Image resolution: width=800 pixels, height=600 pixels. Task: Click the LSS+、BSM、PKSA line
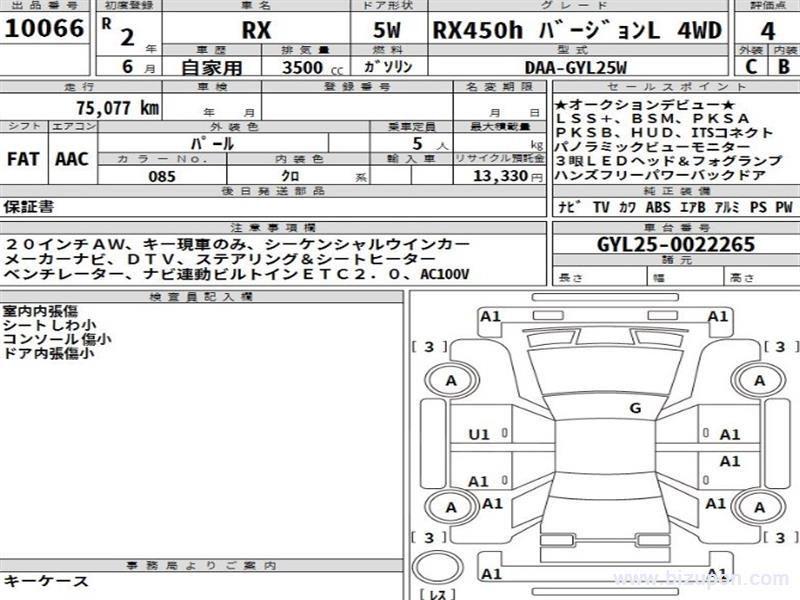653,118
